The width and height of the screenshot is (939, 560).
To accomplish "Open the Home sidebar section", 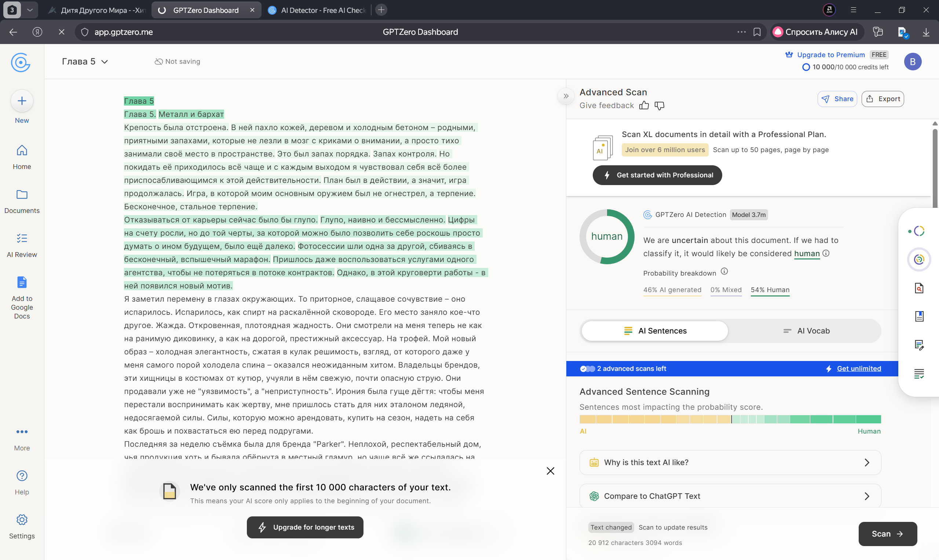I will click(x=22, y=157).
